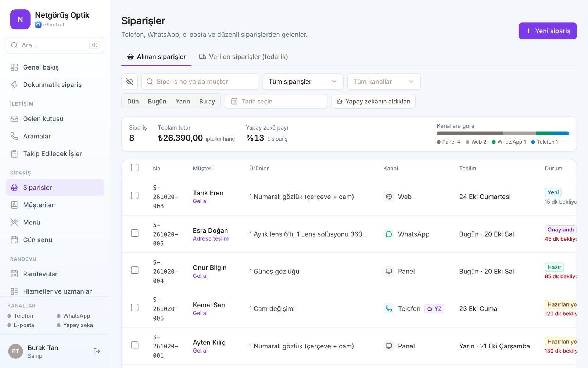
Task: Click the Yeni sipariş button
Action: [548, 31]
